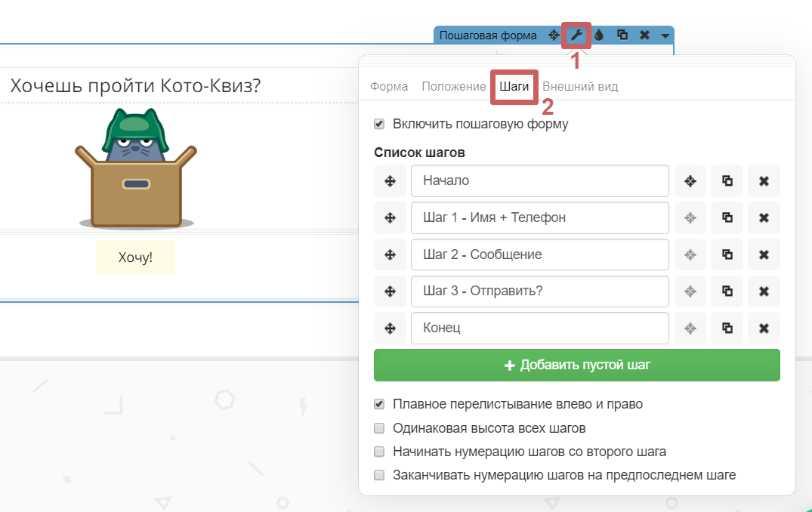Switch to the 'Форма' tab
Screen dimensions: 812x512
pyautogui.click(x=389, y=86)
